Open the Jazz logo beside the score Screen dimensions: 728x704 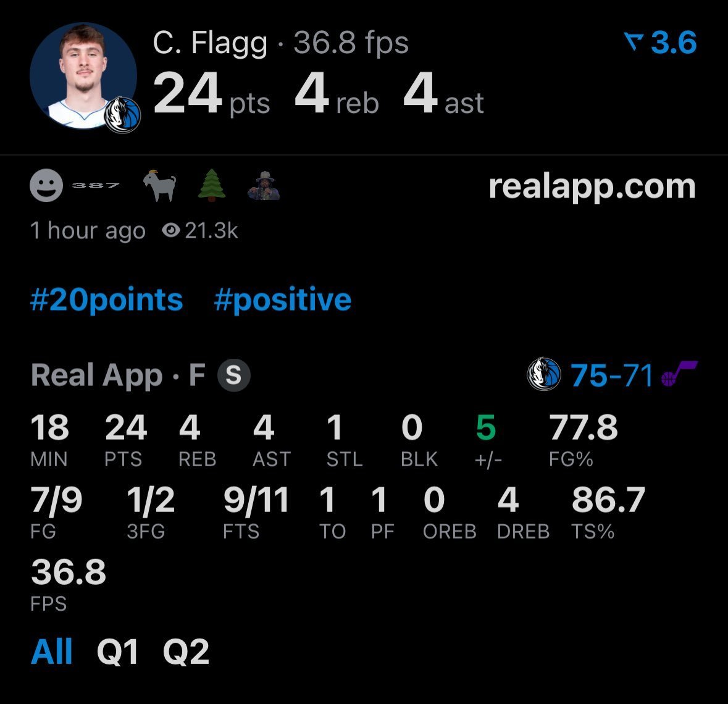(679, 374)
